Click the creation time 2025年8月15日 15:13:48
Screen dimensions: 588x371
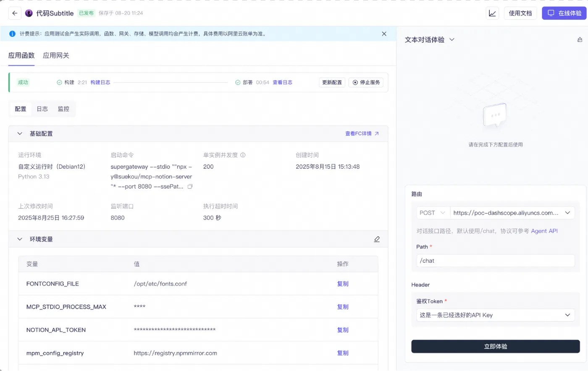click(328, 167)
